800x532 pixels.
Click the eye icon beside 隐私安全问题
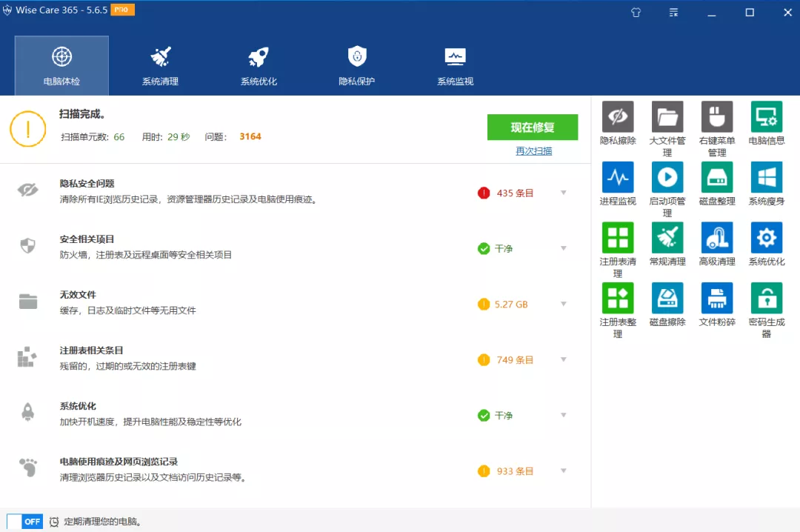click(27, 190)
